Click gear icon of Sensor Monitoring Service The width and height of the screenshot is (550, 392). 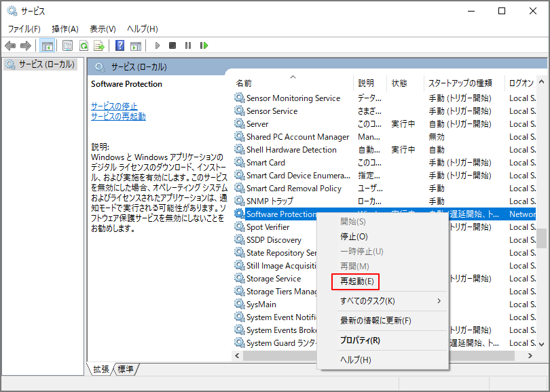click(240, 98)
